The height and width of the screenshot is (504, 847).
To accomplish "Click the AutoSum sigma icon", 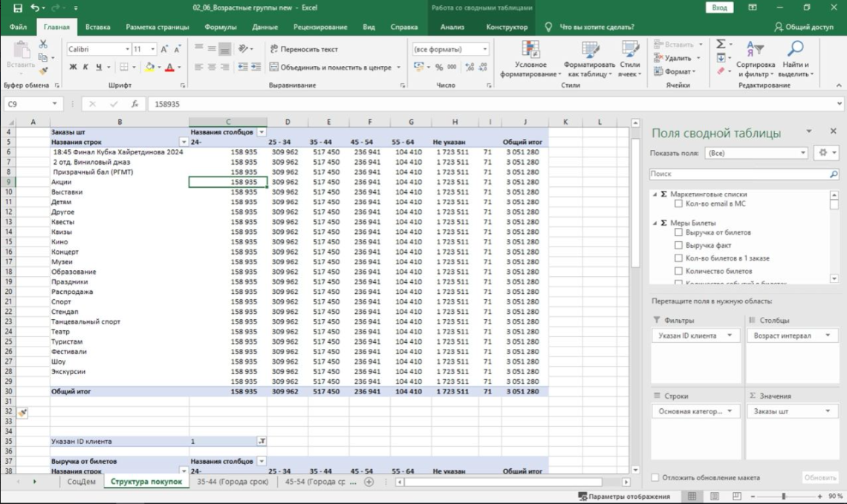I will 721,45.
